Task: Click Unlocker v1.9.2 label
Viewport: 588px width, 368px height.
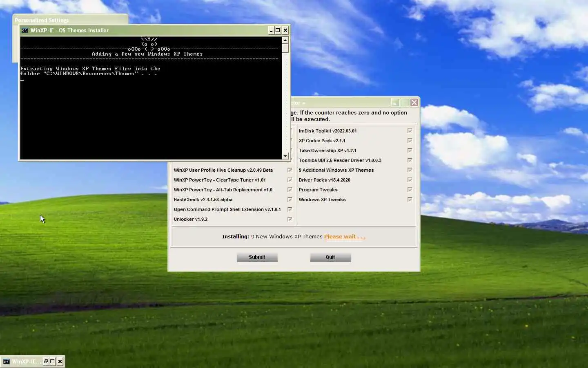Action: pos(191,219)
